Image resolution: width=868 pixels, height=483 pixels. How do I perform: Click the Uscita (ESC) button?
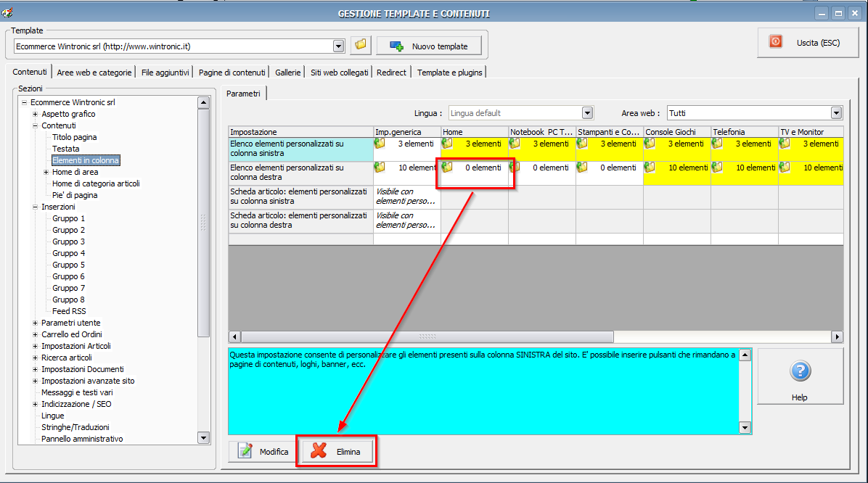coord(807,43)
